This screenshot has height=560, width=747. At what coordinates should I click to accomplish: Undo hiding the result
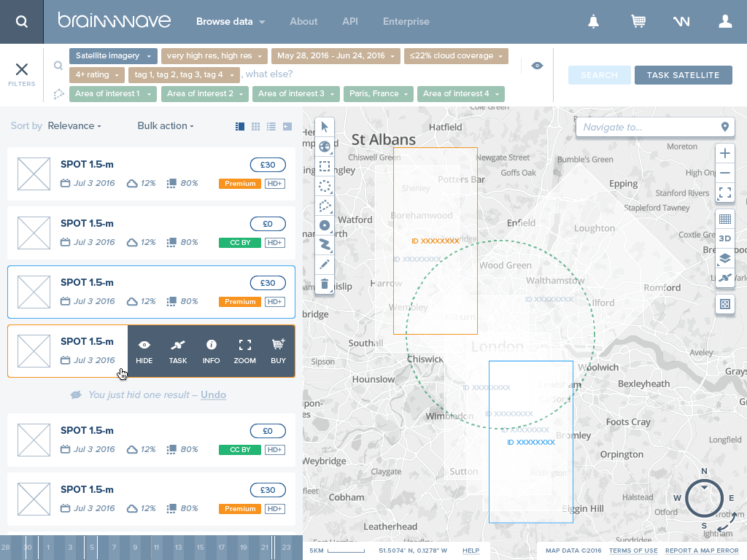coord(213,394)
